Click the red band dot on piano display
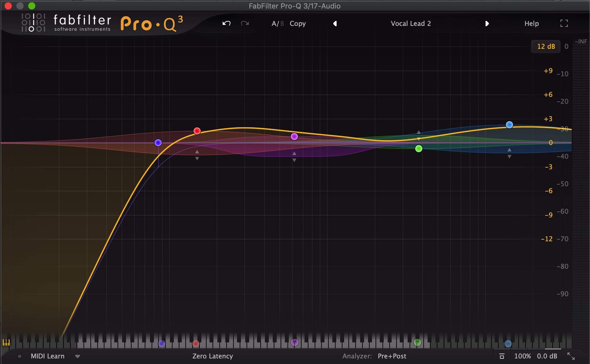The width and height of the screenshot is (590, 364). pos(196,344)
